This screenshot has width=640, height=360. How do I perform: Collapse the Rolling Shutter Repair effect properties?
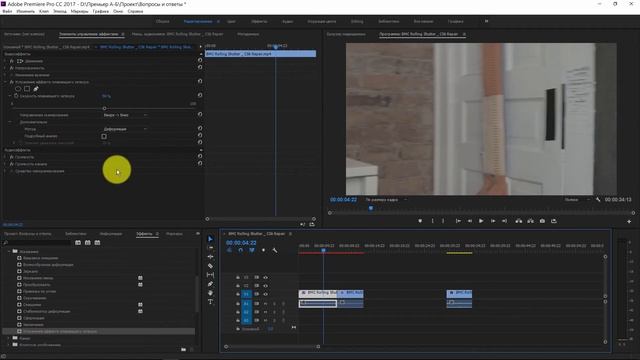(6, 82)
